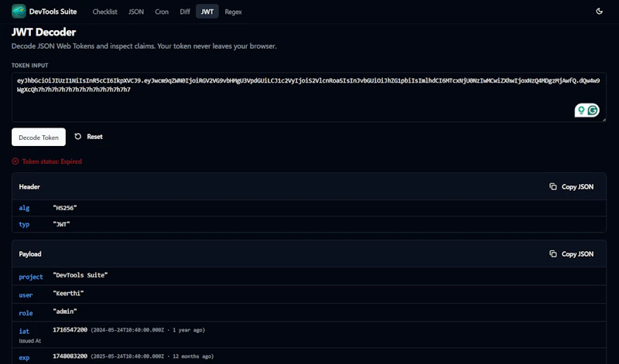Click the "admin" role value
619x364 pixels.
point(65,311)
